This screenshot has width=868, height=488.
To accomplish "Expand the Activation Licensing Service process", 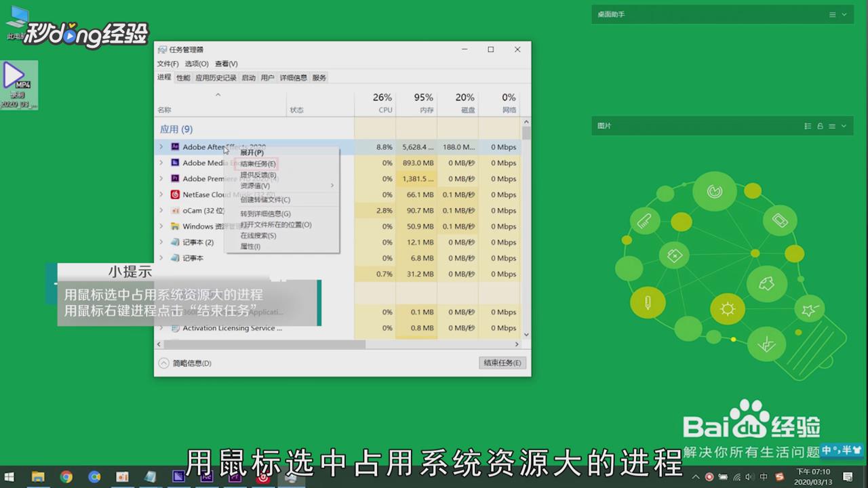I will click(x=161, y=328).
